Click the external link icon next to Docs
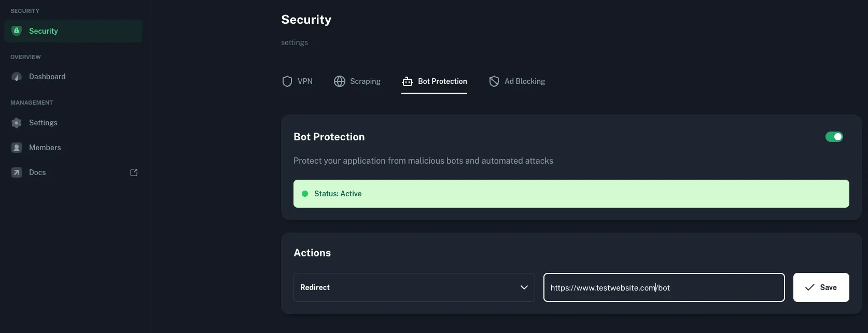Viewport: 868px width, 333px height. pos(133,172)
